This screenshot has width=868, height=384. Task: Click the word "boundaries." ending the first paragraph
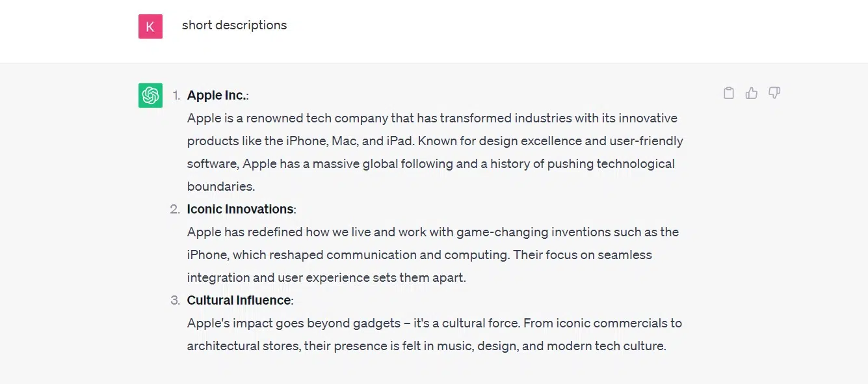click(221, 186)
